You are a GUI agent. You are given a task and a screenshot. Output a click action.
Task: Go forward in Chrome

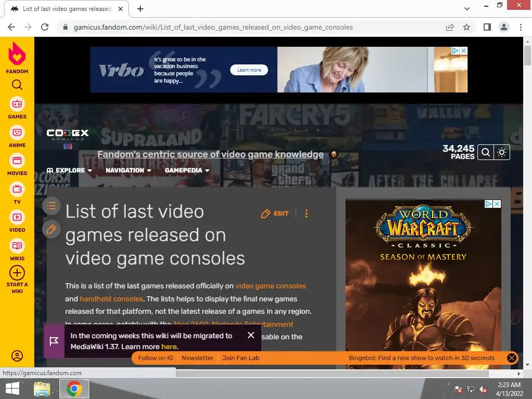28,27
